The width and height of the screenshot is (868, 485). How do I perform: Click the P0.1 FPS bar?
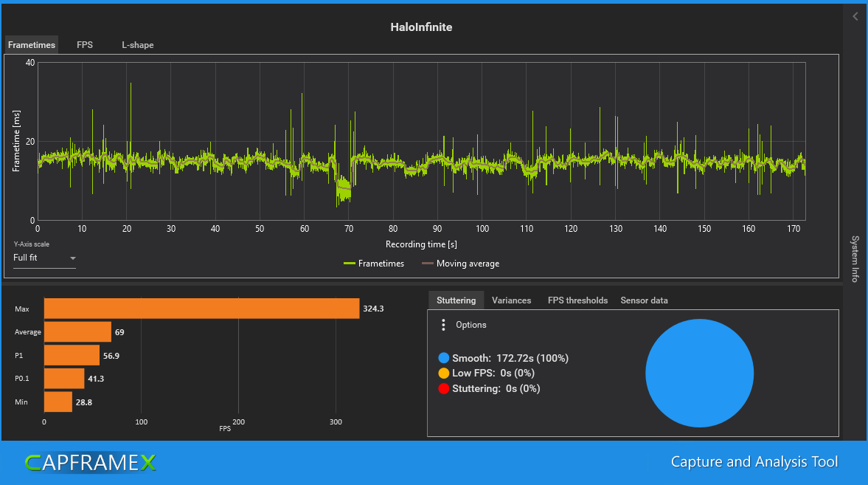pos(64,379)
